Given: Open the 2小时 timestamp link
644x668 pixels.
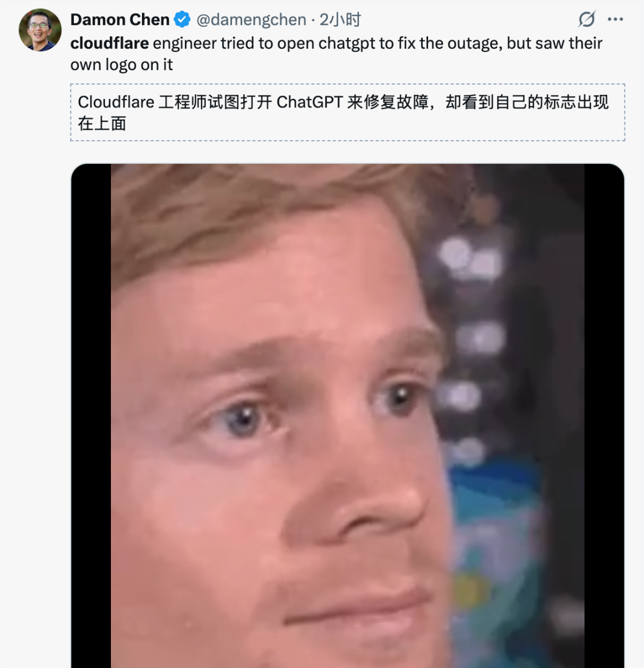Looking at the screenshot, I should click(340, 20).
